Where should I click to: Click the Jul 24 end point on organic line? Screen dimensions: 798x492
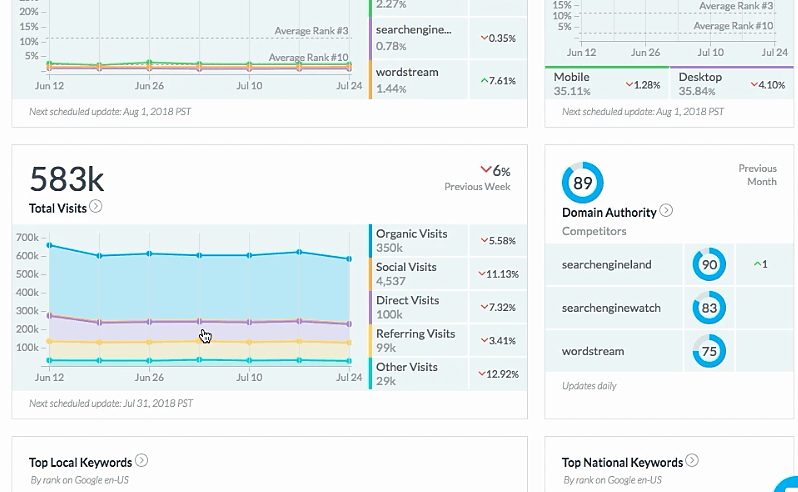pos(349,259)
